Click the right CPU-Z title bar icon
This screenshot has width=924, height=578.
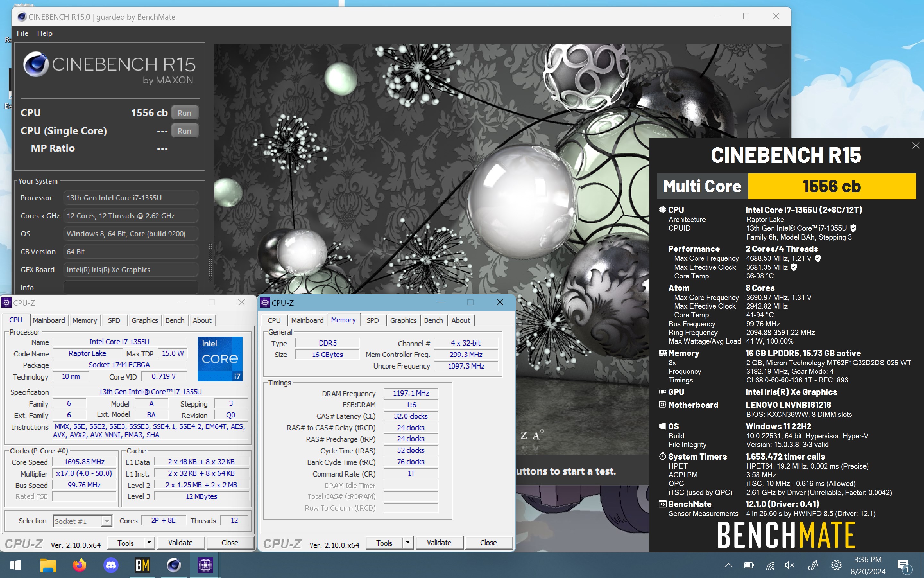point(265,303)
